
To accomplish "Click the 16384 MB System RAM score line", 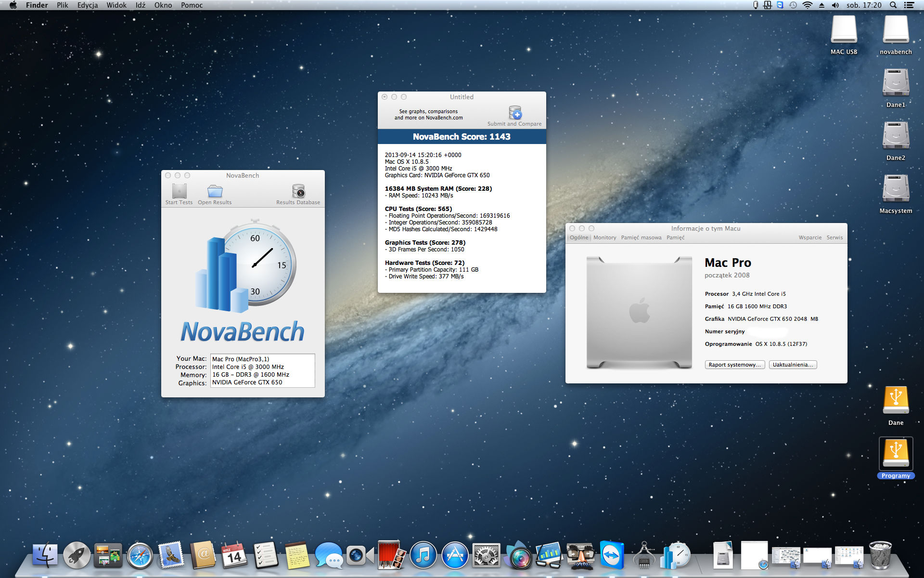I will click(438, 189).
